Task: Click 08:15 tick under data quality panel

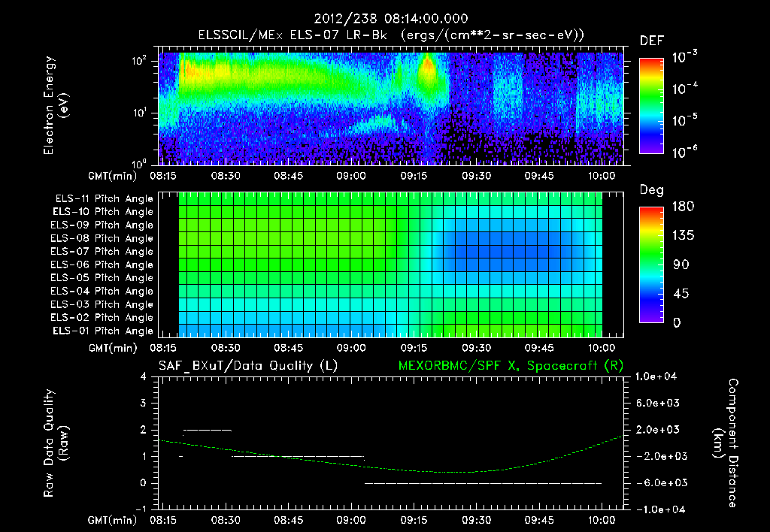Action: coord(163,520)
